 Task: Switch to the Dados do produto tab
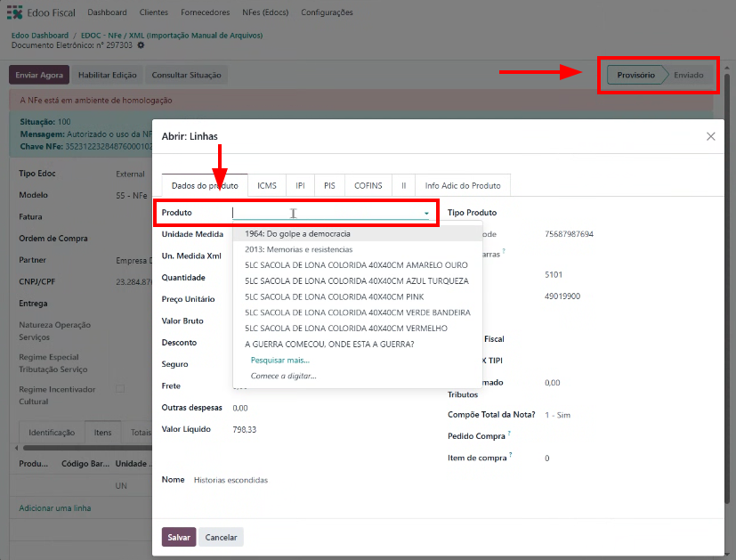tap(205, 185)
